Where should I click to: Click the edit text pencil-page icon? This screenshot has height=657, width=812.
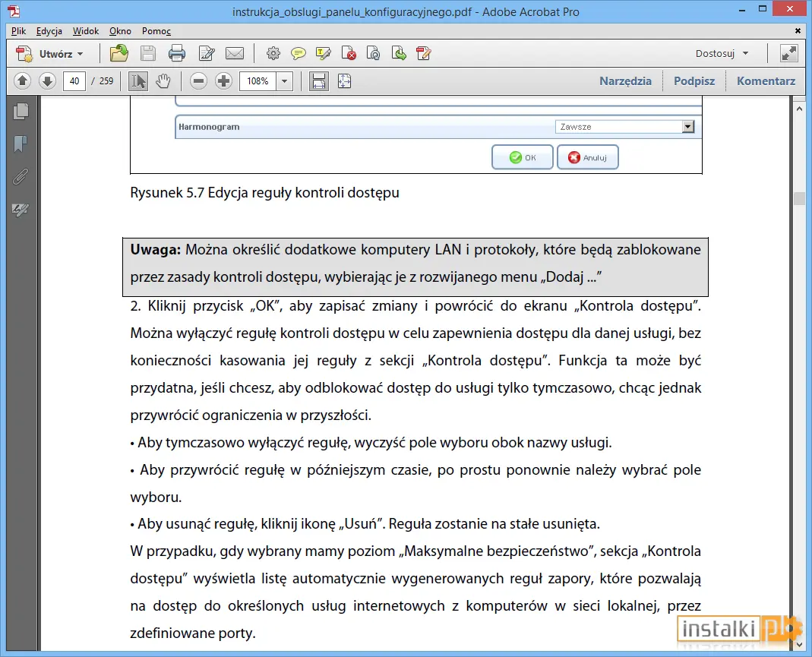coord(207,53)
